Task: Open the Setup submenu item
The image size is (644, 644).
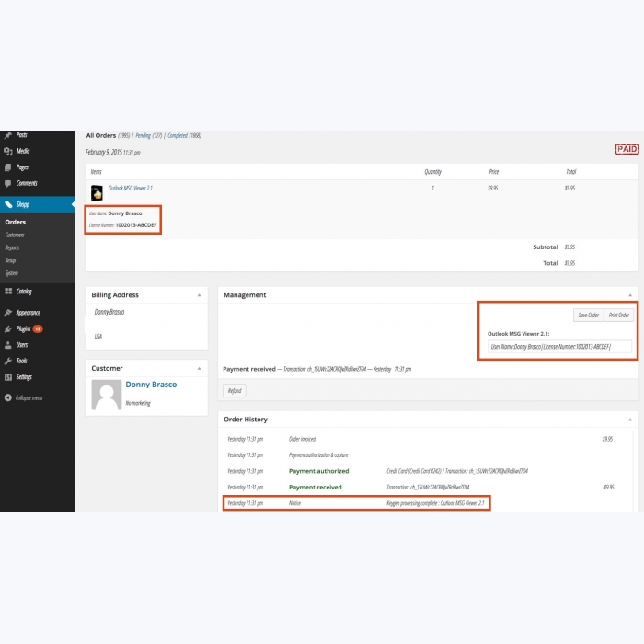Action: [x=10, y=260]
